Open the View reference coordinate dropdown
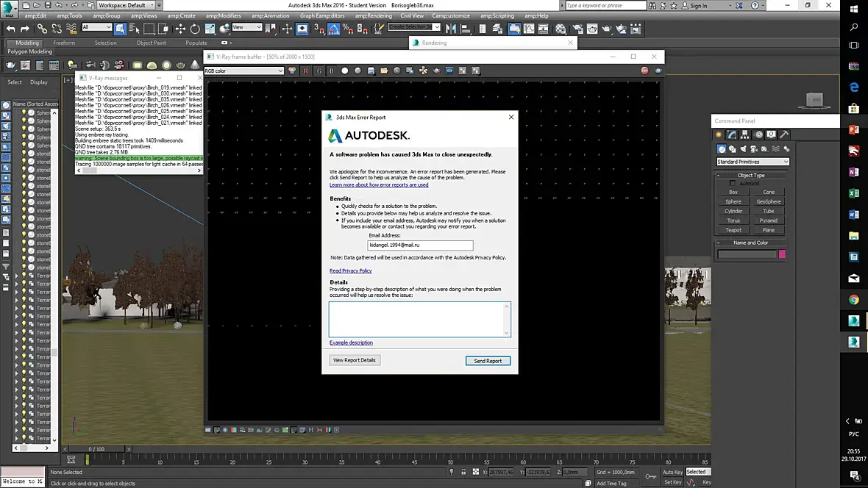The image size is (868, 488). click(x=246, y=27)
